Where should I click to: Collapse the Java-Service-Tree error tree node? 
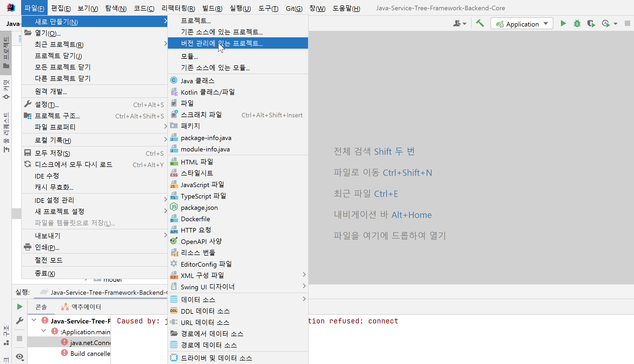(34, 320)
